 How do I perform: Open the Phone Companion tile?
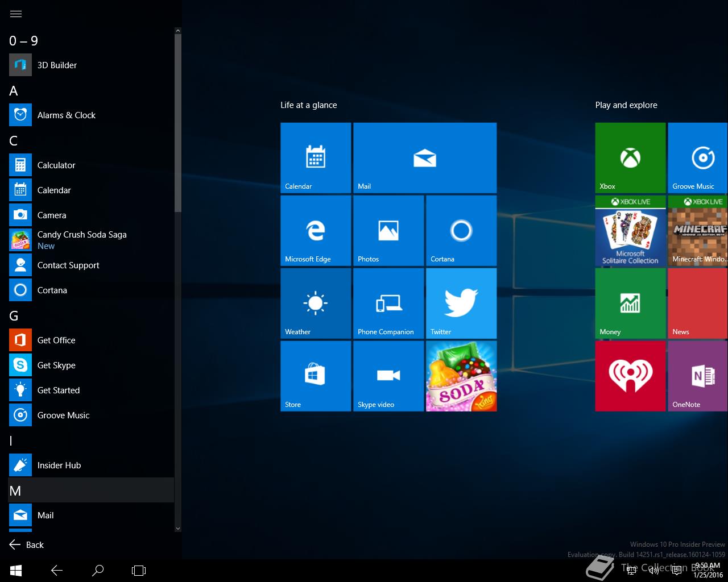388,303
